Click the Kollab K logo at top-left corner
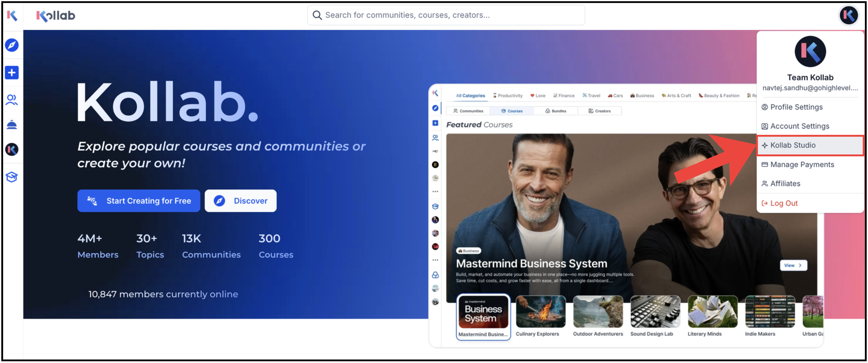The height and width of the screenshot is (363, 868). pos(12,15)
